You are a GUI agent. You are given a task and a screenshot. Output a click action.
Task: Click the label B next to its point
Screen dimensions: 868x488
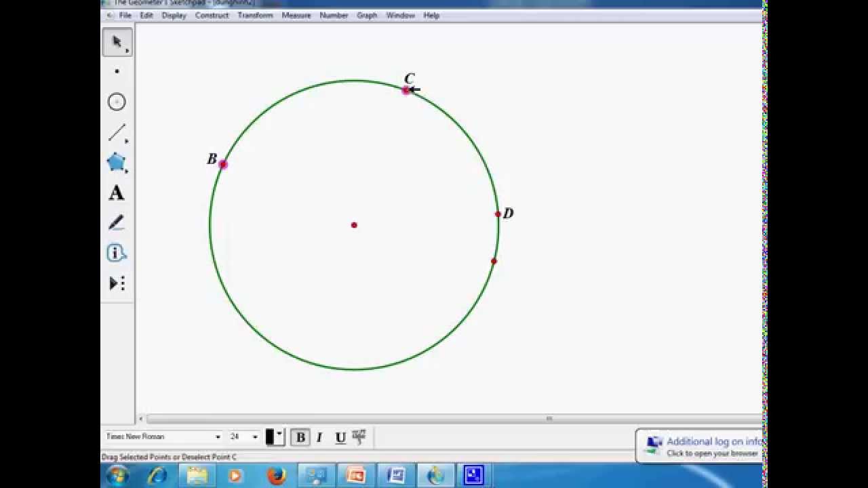pos(212,159)
